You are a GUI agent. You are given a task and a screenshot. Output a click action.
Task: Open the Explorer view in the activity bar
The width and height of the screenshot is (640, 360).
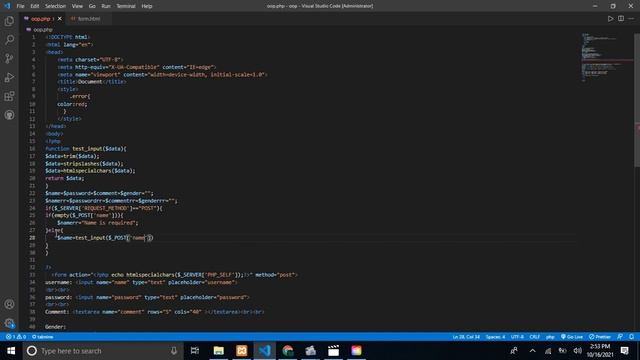click(9, 21)
